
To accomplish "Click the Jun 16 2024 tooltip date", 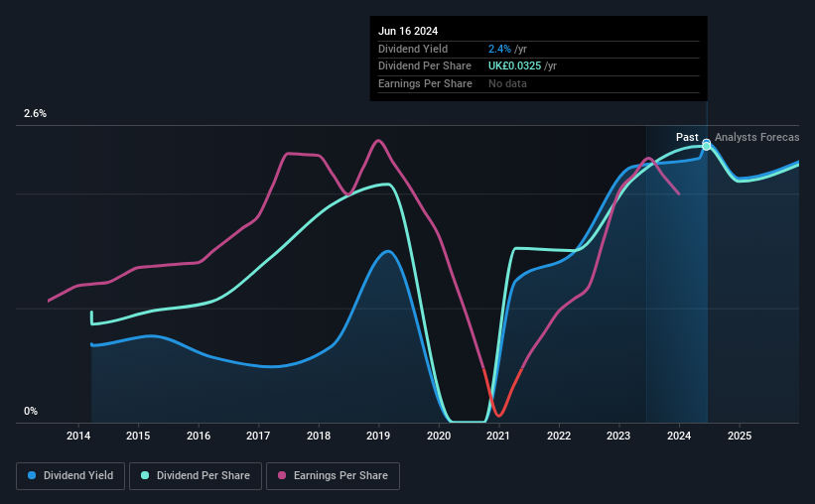I will coord(408,31).
